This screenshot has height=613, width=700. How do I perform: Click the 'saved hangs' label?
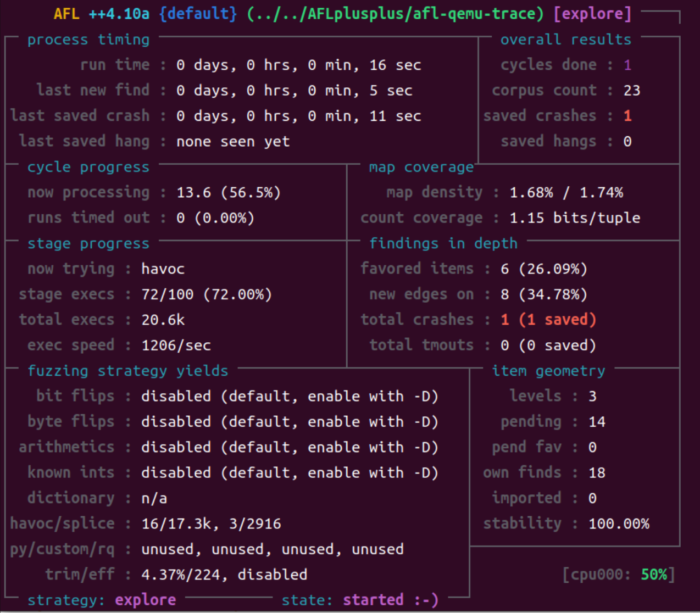(548, 141)
